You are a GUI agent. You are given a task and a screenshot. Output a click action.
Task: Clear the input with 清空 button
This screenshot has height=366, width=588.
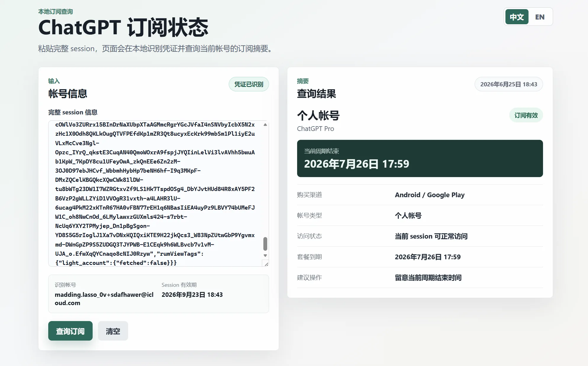[113, 331]
